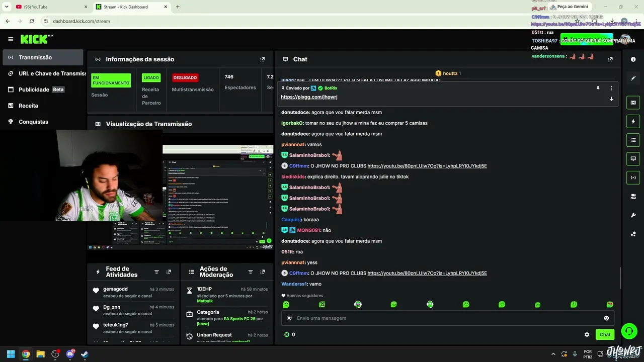Screen dimensions: 644x362
Task: Unpin the BotRix pinned message
Action: pyautogui.click(x=598, y=88)
